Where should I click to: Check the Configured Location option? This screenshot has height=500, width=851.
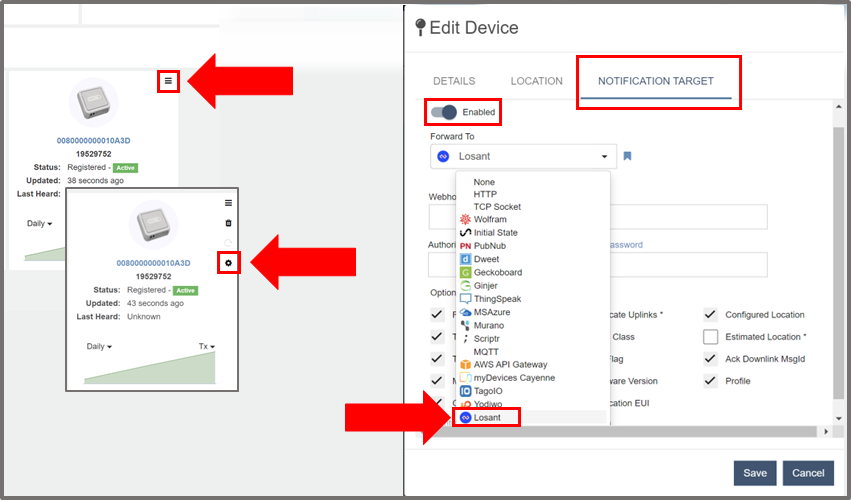(710, 314)
